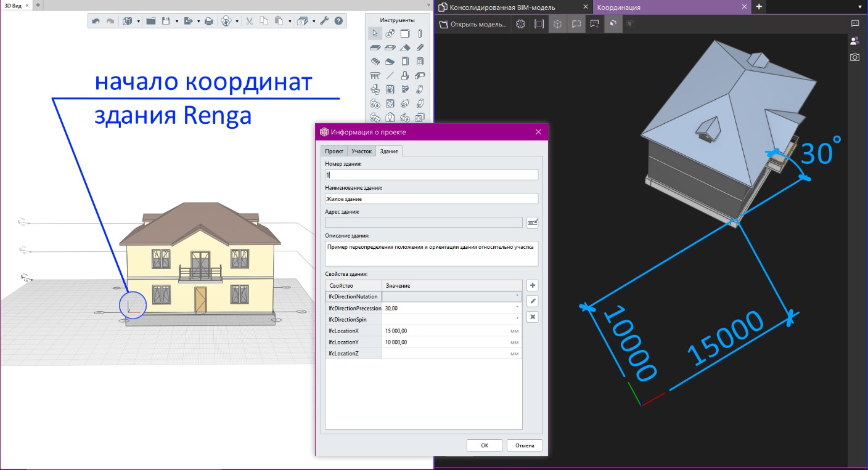Click the add comment icon in viewer toolbar
Viewport: 868px width, 470px height.
tap(594, 24)
